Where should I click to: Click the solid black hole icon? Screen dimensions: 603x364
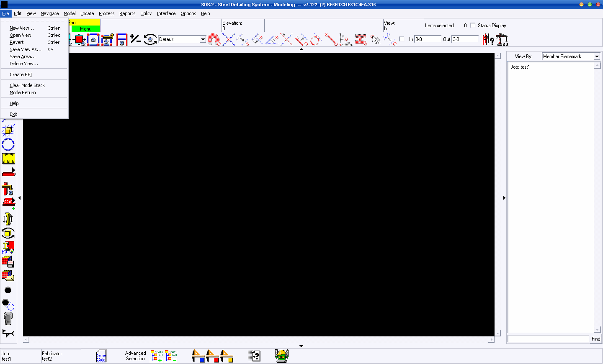pos(8,290)
